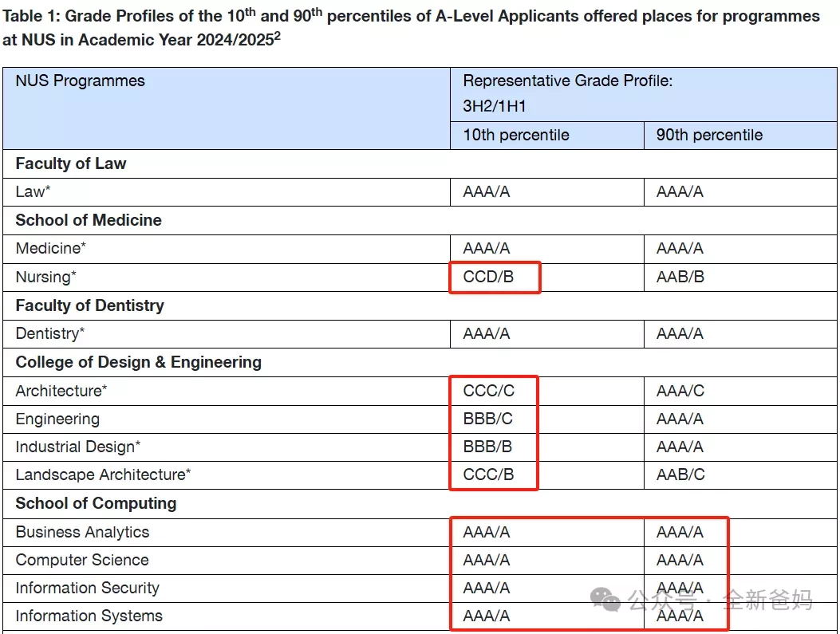Click the "Computer Science" programme name
The height and width of the screenshot is (634, 840).
tap(82, 560)
